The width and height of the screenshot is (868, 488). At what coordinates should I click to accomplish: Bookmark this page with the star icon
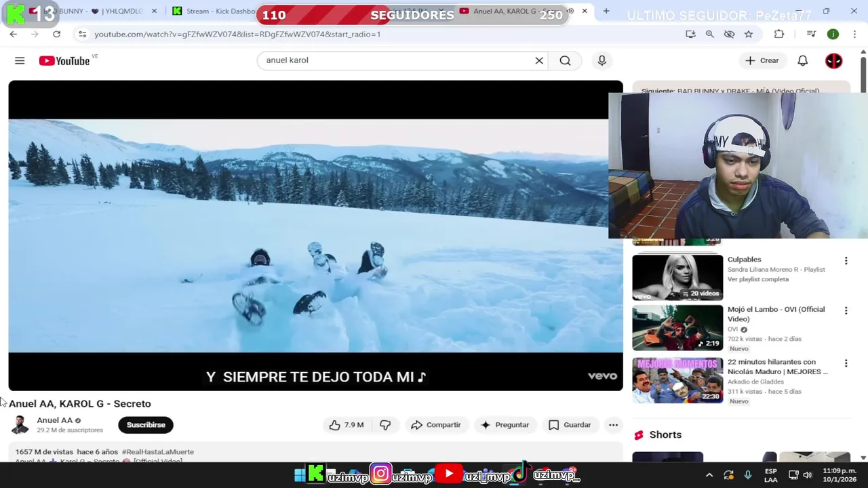coord(749,34)
